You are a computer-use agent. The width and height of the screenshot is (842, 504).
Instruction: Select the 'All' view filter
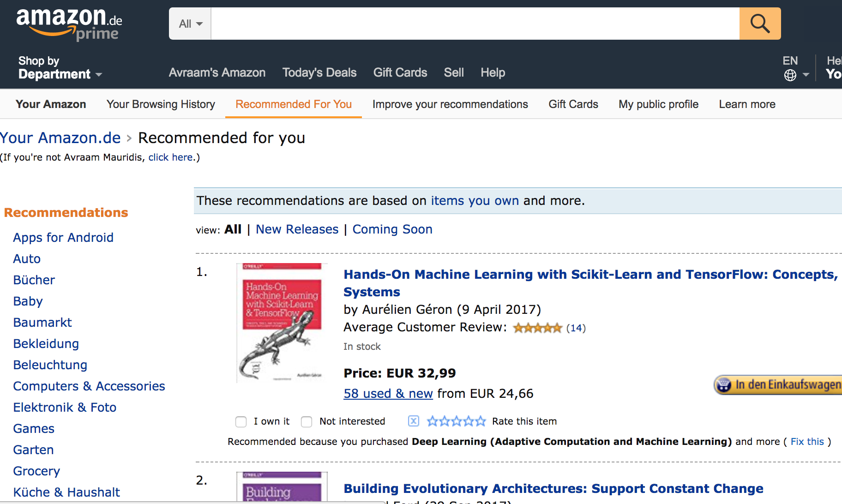coord(233,229)
